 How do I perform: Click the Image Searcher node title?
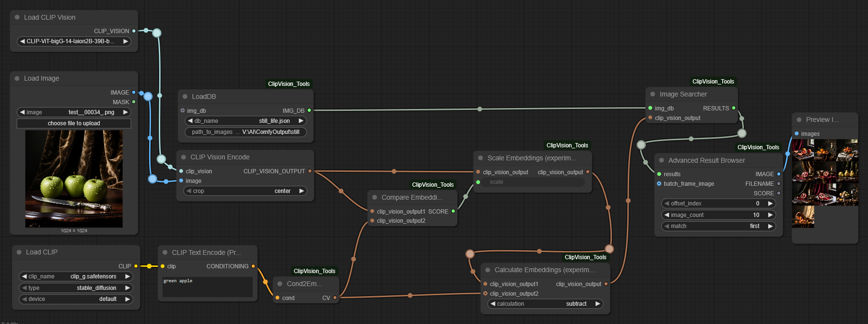tap(683, 94)
